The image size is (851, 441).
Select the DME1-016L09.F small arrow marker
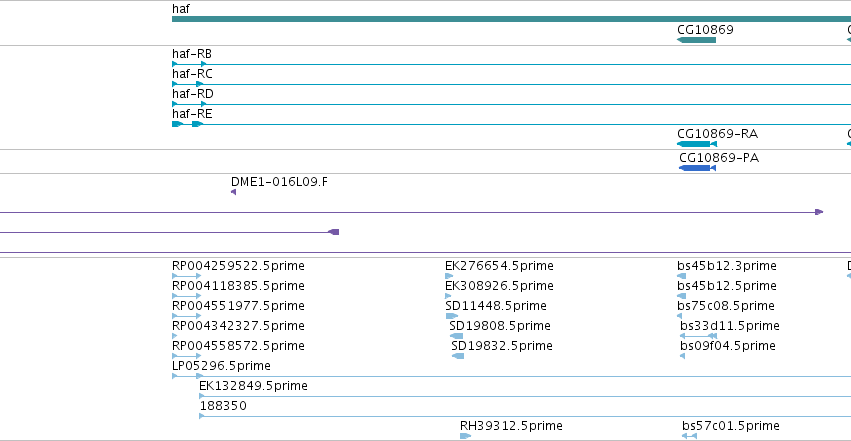(x=233, y=192)
